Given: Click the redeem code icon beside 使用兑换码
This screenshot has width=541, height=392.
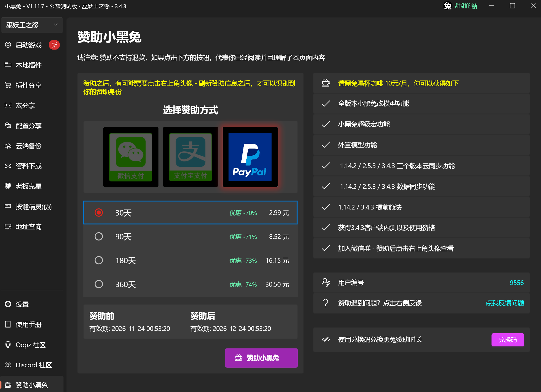Looking at the screenshot, I should tap(326, 340).
